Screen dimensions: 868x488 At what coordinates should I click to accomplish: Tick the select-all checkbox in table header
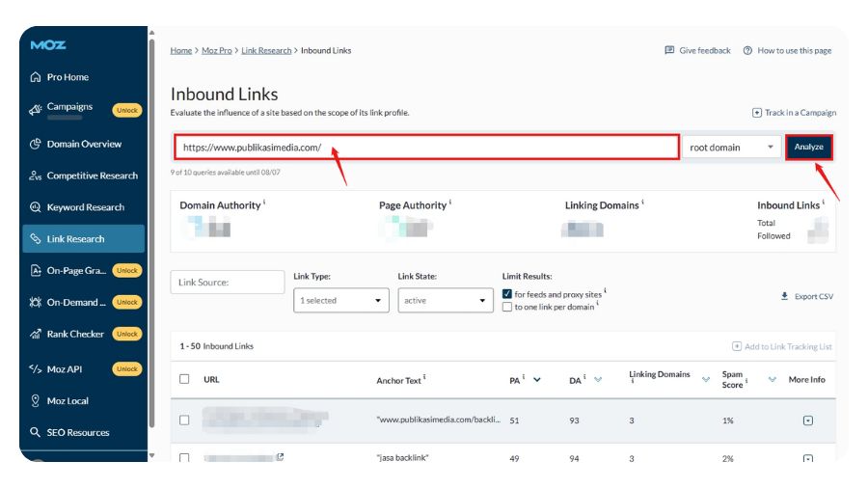point(184,379)
